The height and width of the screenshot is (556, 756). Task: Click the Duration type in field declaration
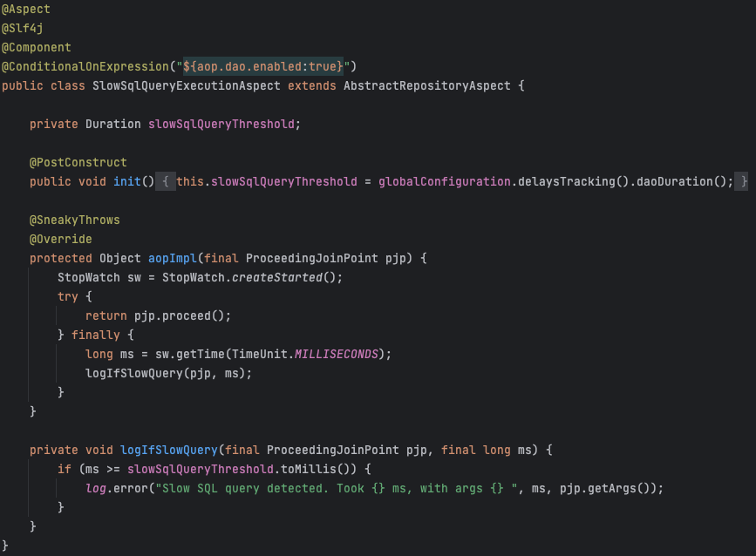[112, 124]
